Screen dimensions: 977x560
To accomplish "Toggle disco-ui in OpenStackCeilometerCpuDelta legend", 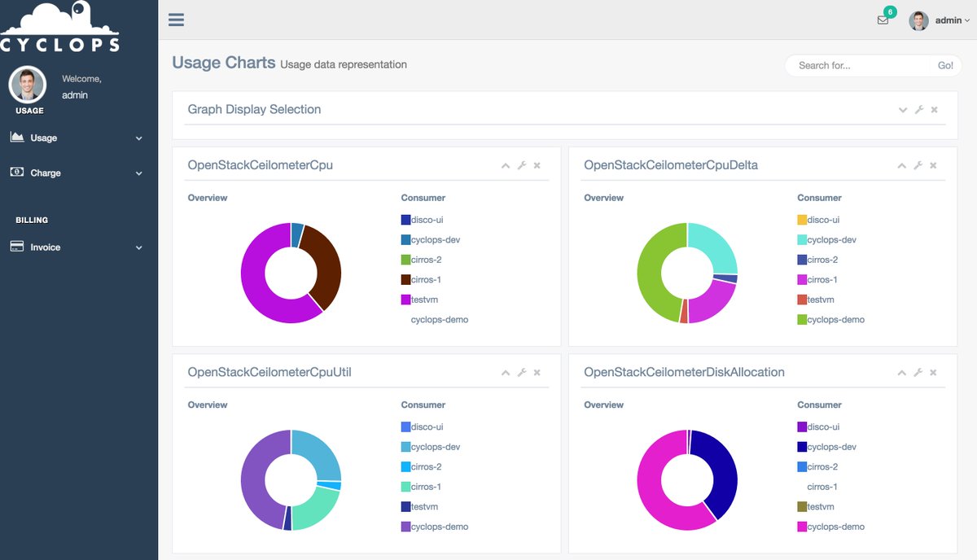I will click(818, 220).
